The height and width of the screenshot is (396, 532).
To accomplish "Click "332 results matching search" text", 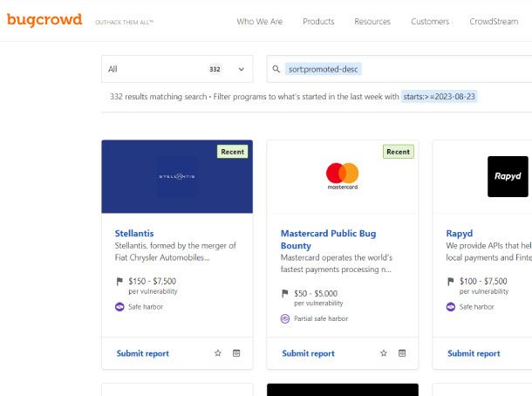I will [x=158, y=97].
